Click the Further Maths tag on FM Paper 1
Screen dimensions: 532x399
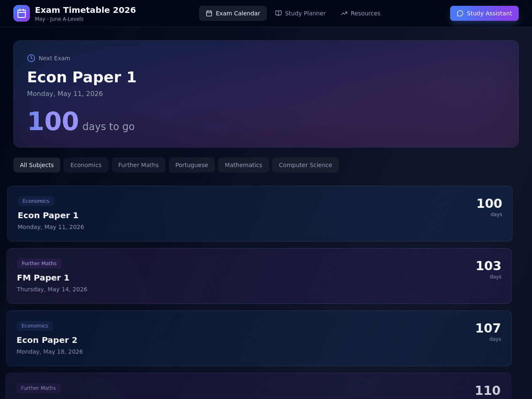(x=39, y=264)
